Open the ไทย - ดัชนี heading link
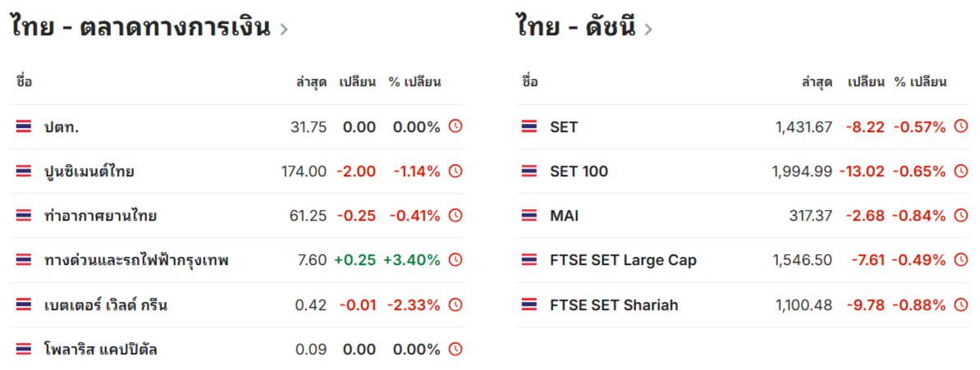This screenshot has height=370, width=980. pos(575,28)
